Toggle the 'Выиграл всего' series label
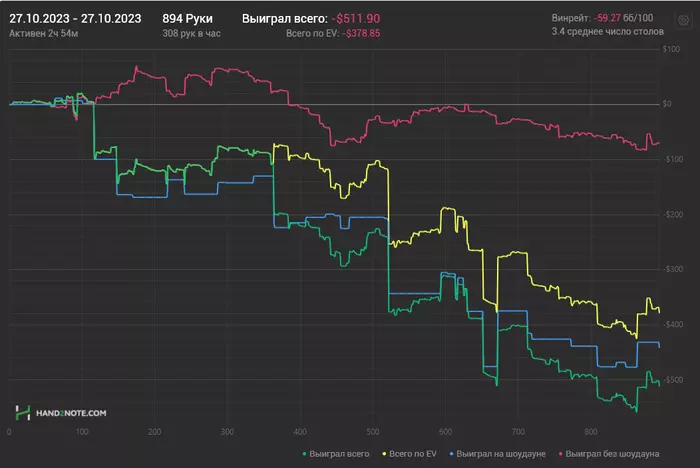 [x=340, y=454]
